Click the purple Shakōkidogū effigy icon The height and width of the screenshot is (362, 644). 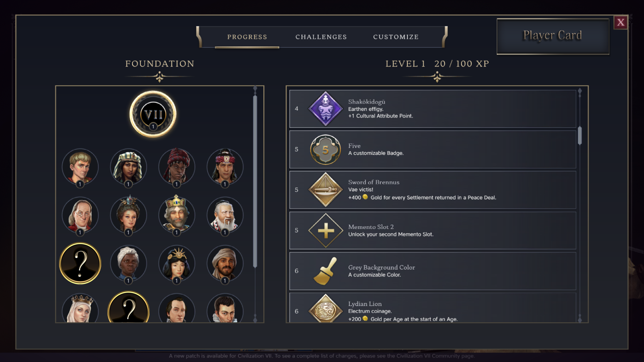[x=325, y=109]
